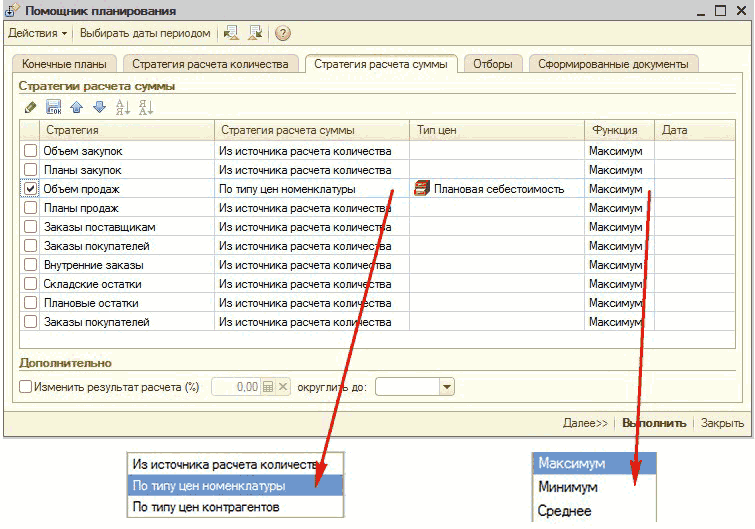Check 'Изменить результат расчета (%)' option
The width and height of the screenshot is (755, 529).
tap(26, 386)
